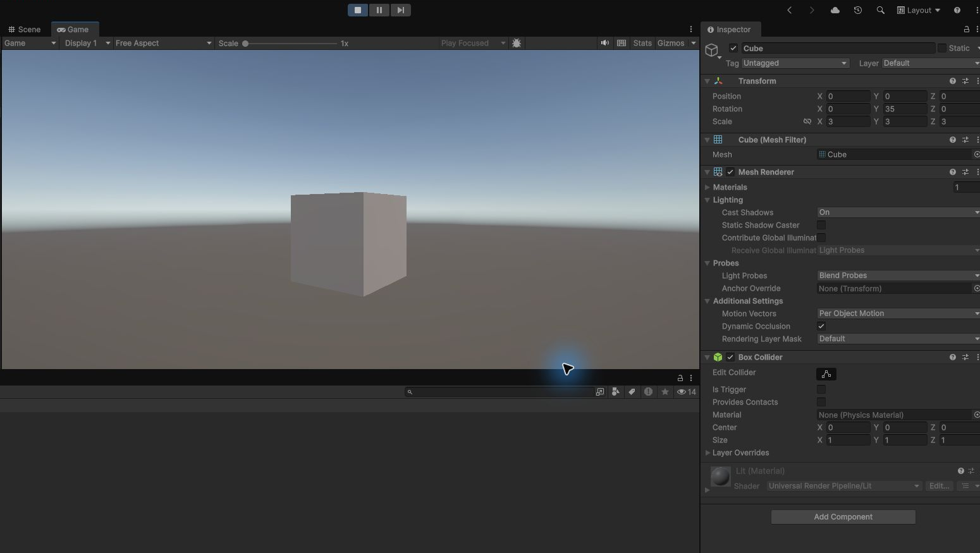Viewport: 980px width, 553px height.
Task: Open Mesh Renderer preset settings icon
Action: click(965, 172)
